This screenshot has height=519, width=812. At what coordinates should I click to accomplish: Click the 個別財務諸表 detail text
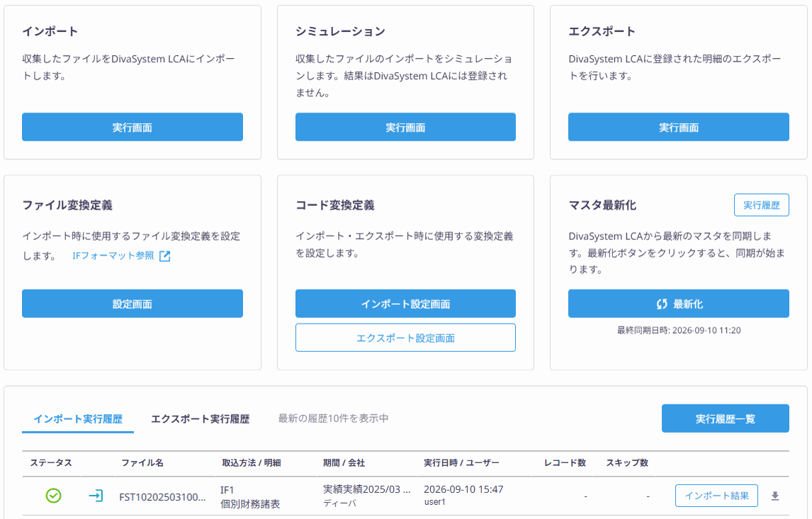click(x=250, y=504)
